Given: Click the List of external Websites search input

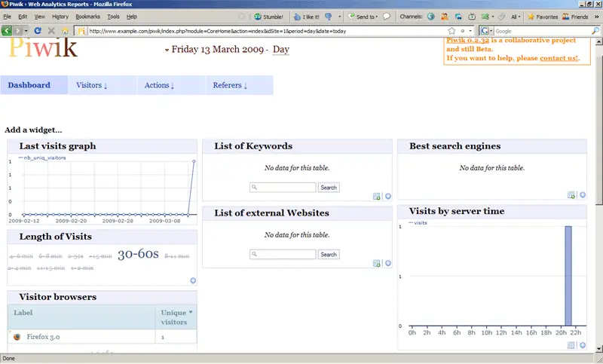Looking at the screenshot, I should pyautogui.click(x=283, y=255).
